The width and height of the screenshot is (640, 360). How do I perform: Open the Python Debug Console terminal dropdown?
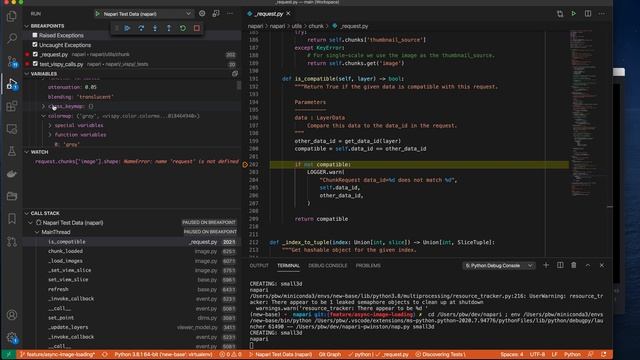[x=499, y=265]
